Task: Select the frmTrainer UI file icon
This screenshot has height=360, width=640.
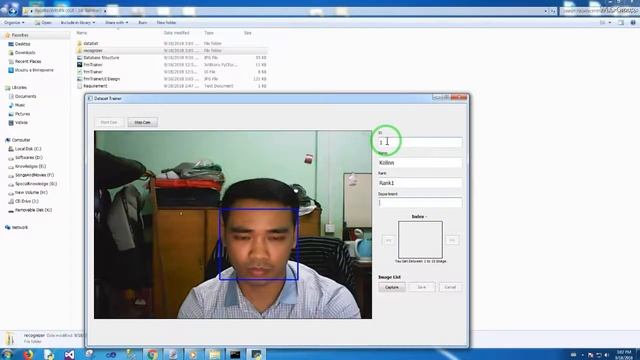Action: tap(80, 72)
